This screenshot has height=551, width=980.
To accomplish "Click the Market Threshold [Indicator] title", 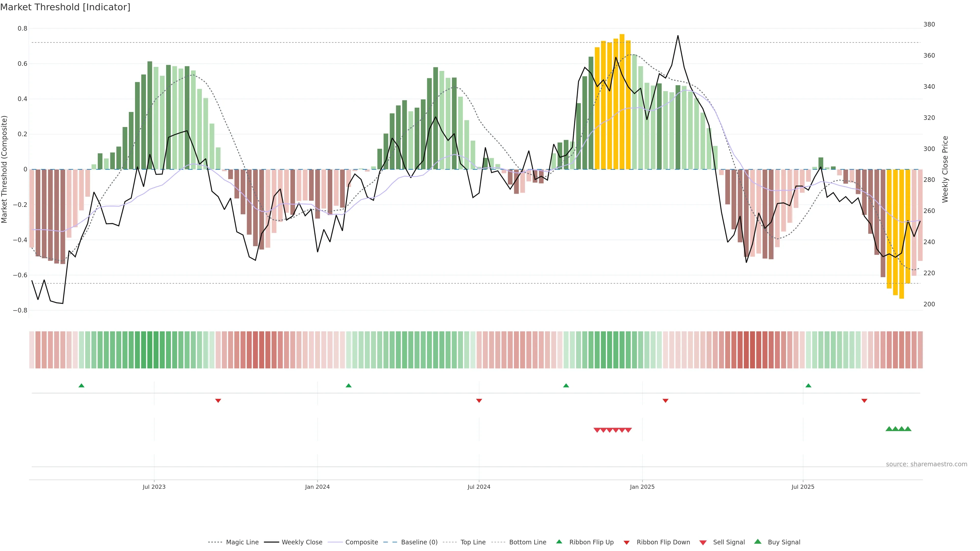I will (x=65, y=7).
